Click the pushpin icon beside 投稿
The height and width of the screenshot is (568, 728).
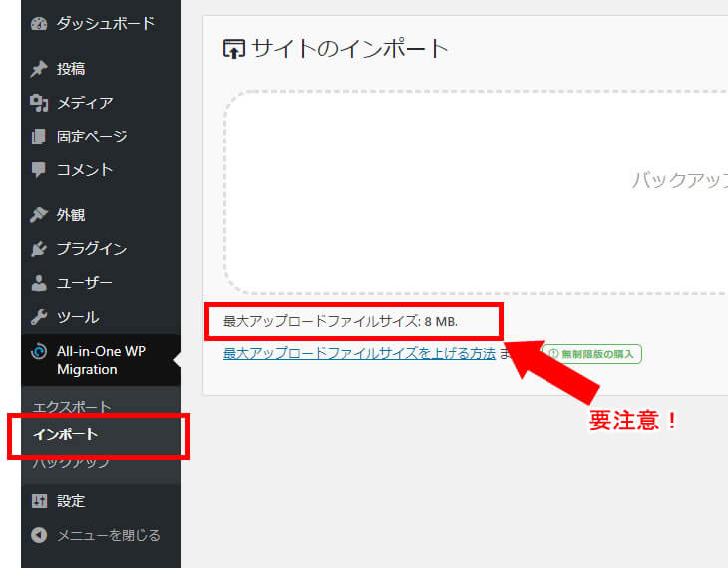(x=39, y=69)
